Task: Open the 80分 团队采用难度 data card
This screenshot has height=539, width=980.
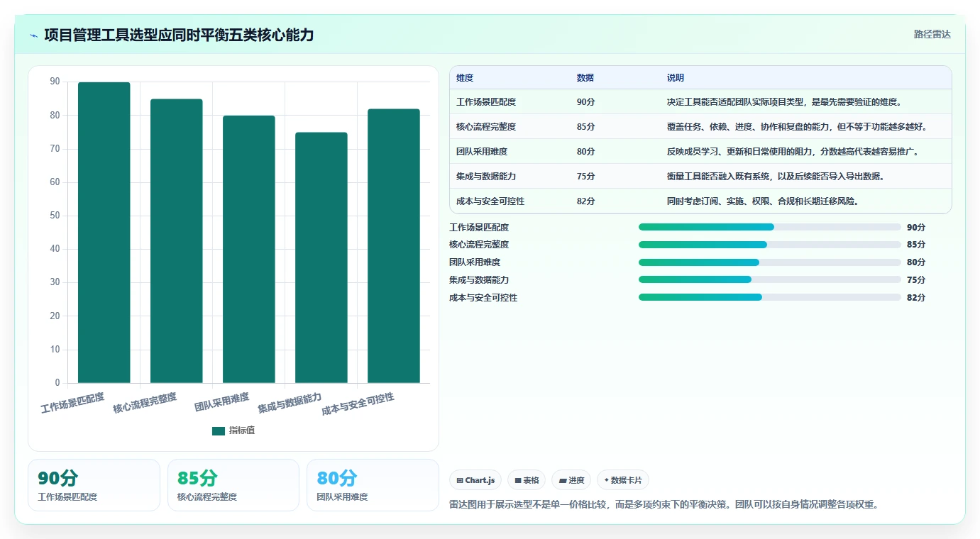Action: click(373, 485)
